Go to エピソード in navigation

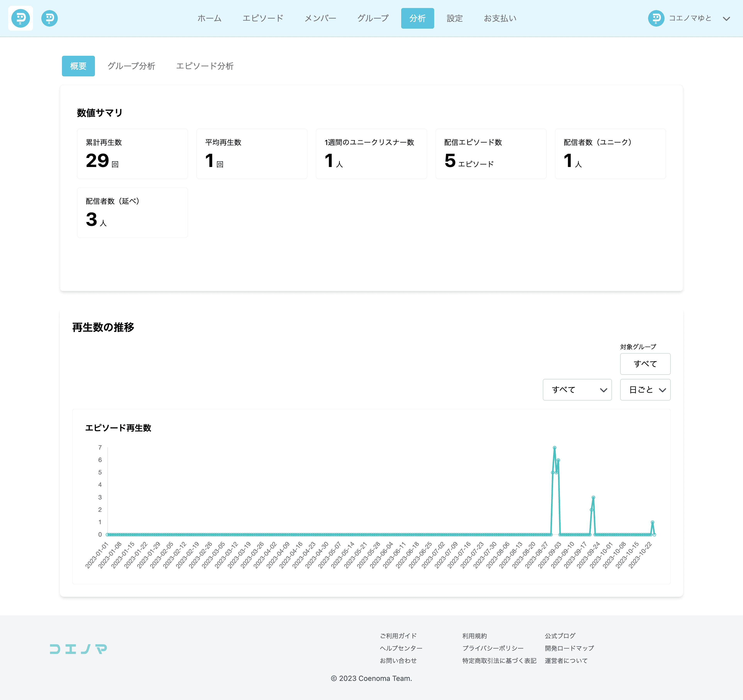tap(263, 18)
